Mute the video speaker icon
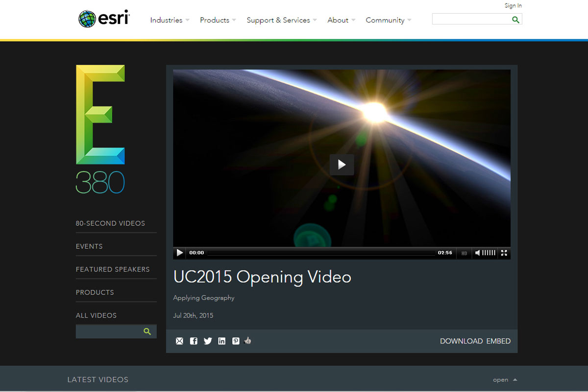Image resolution: width=588 pixels, height=392 pixels. pyautogui.click(x=478, y=253)
